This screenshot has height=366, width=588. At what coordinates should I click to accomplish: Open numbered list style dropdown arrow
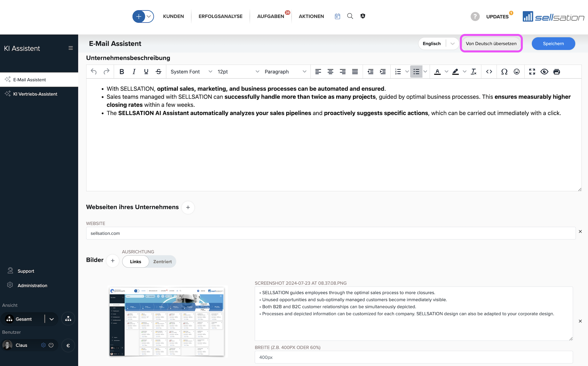click(407, 72)
